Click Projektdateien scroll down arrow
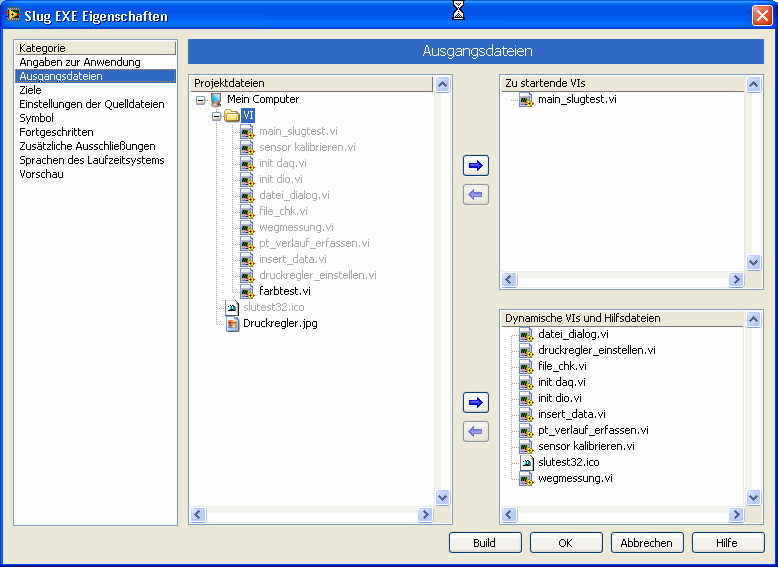Screen dimensions: 778x567 tap(443, 497)
